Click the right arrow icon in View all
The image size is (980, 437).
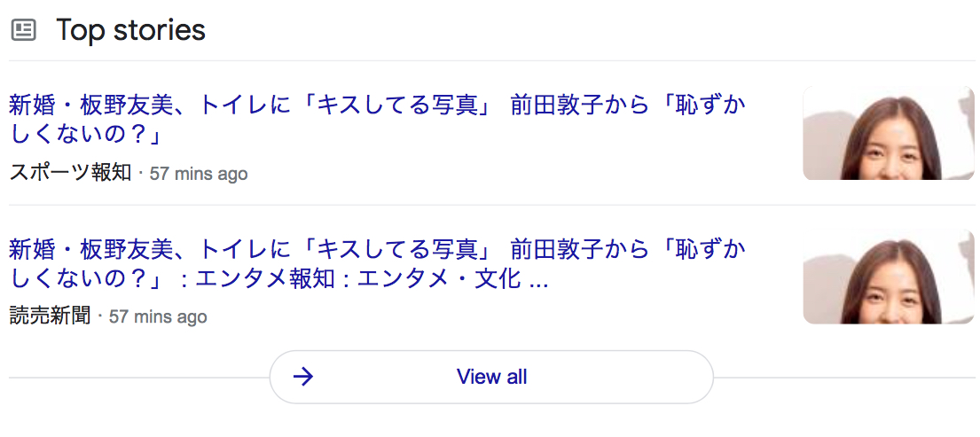pos(303,377)
